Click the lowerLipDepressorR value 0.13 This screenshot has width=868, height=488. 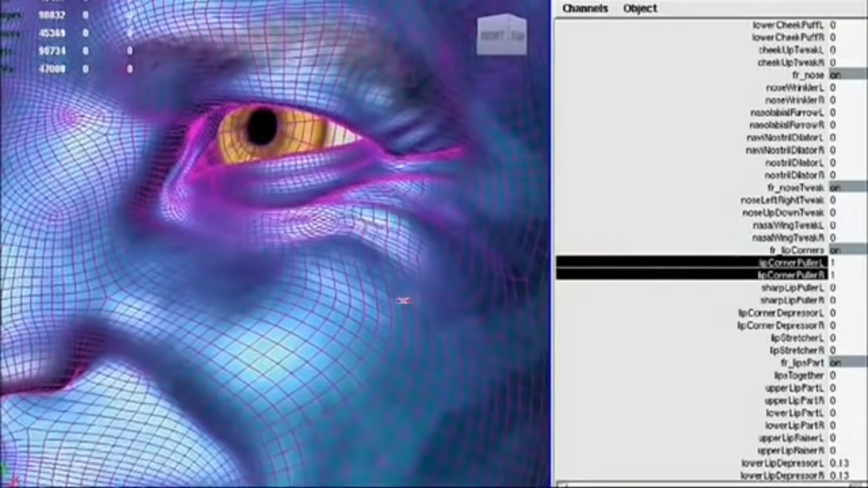coord(839,475)
